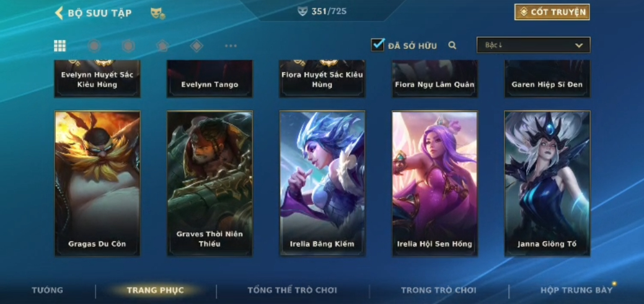Uncheck the Đã Sở Hữu checkbox
Screen dimensions: 644x304
click(377, 45)
